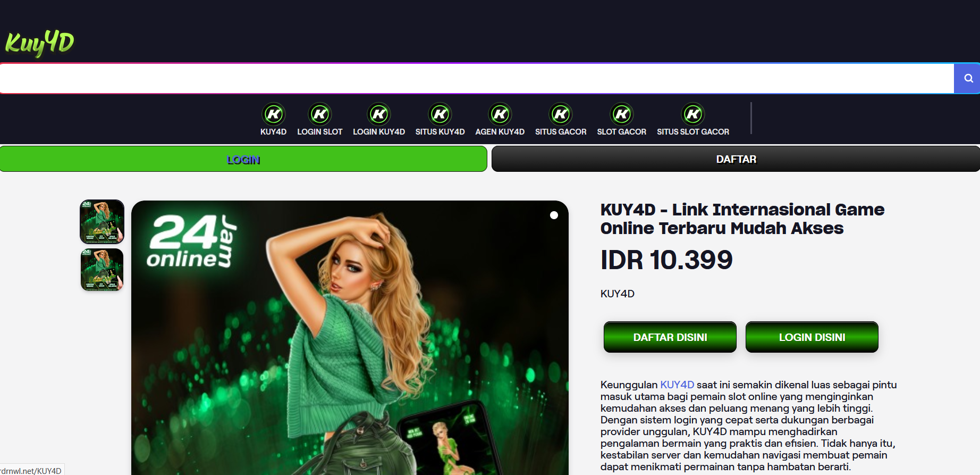This screenshot has height=475, width=980.
Task: Click the DAFTAR DISINI button
Action: 670,337
